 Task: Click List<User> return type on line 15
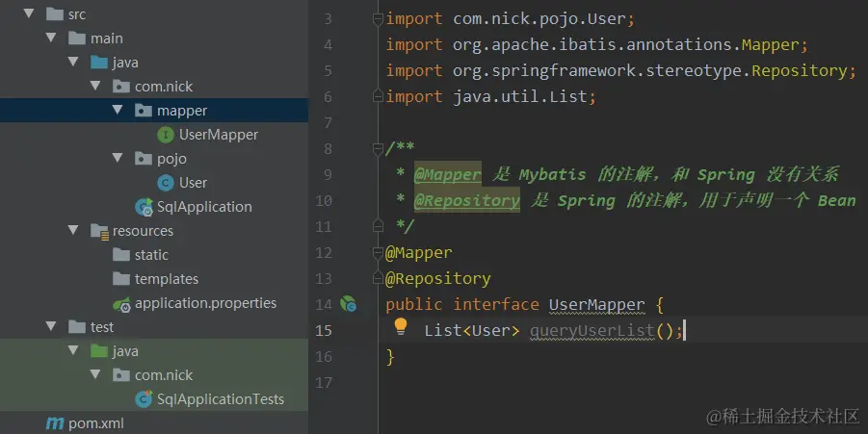[472, 330]
